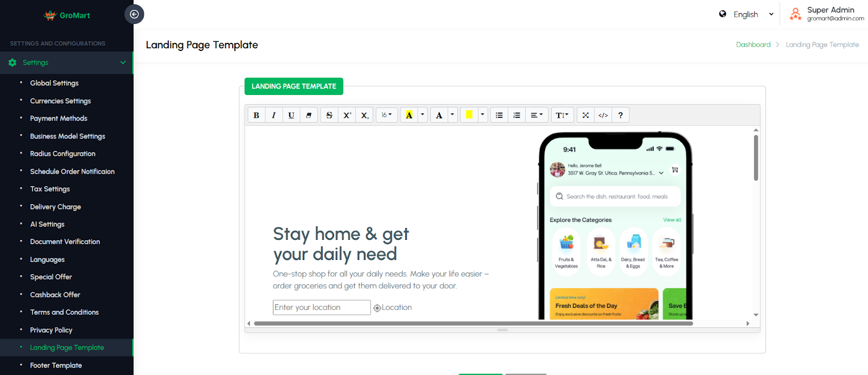Toggle fullscreen editor mode
The image size is (868, 375).
pos(585,115)
